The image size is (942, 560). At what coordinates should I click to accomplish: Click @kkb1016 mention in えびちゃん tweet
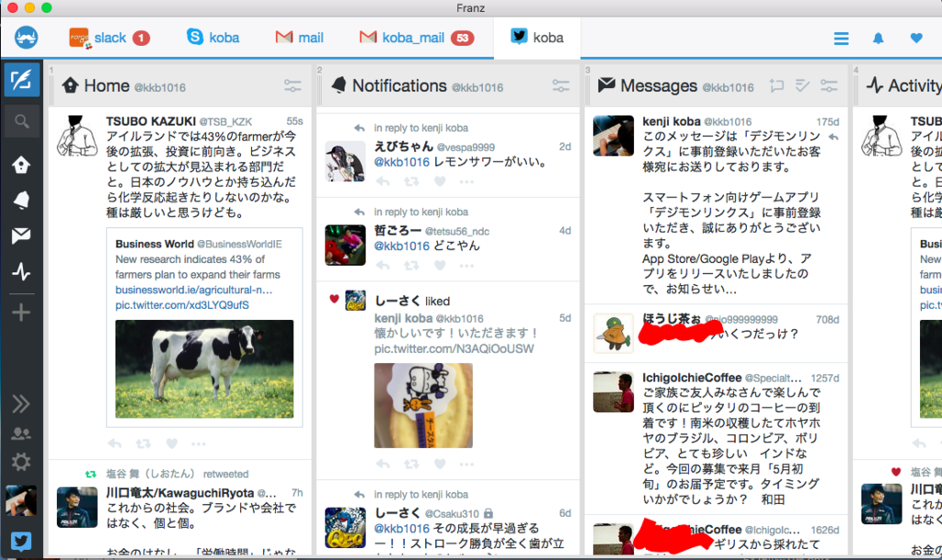click(402, 162)
